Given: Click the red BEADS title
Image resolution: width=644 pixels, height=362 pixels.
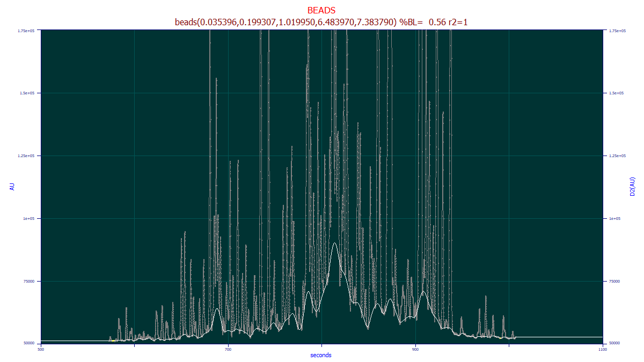Looking at the screenshot, I should tap(321, 9).
